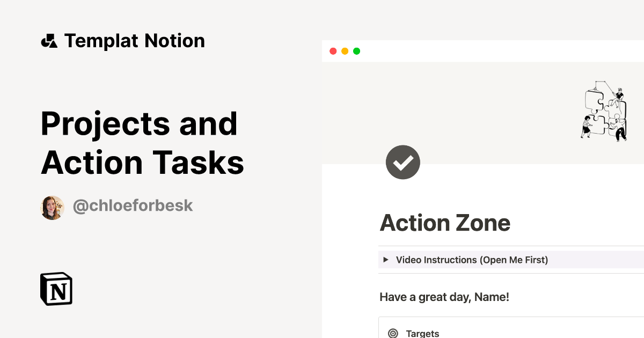Select the checkmark page icon above Action Zone
Image resolution: width=644 pixels, height=338 pixels.
403,162
